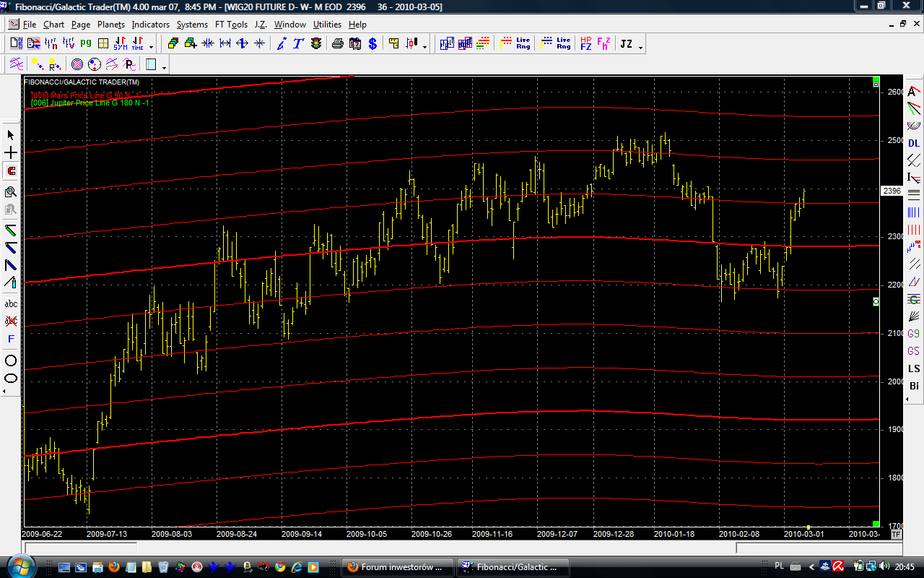The image size is (924, 578).
Task: Open the FT Tools menu
Action: pyautogui.click(x=231, y=25)
